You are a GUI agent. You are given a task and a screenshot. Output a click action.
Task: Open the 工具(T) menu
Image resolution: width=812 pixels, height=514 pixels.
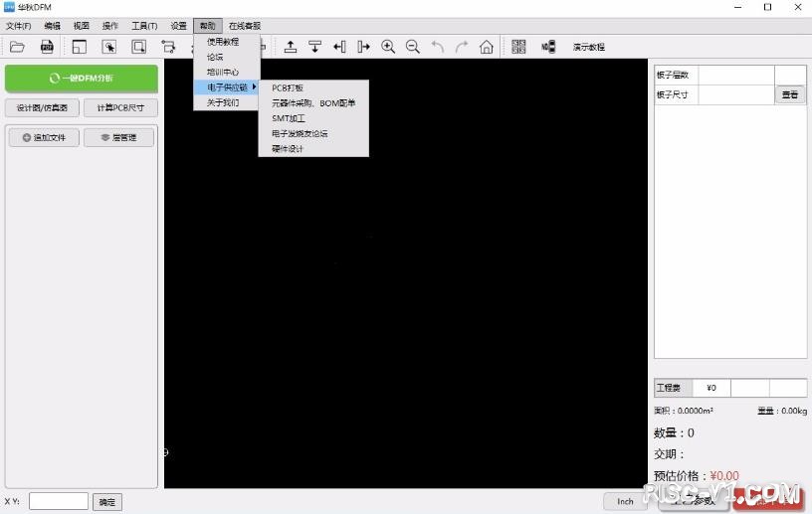pyautogui.click(x=144, y=25)
